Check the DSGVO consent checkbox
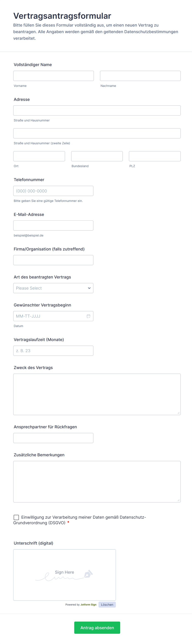Viewport: 192px width, 644px height. tap(16, 517)
